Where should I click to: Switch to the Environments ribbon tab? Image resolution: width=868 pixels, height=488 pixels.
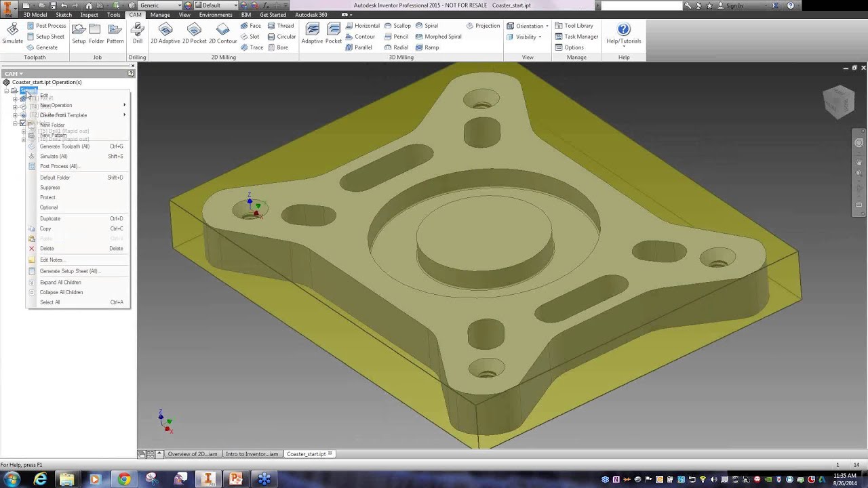[216, 15]
